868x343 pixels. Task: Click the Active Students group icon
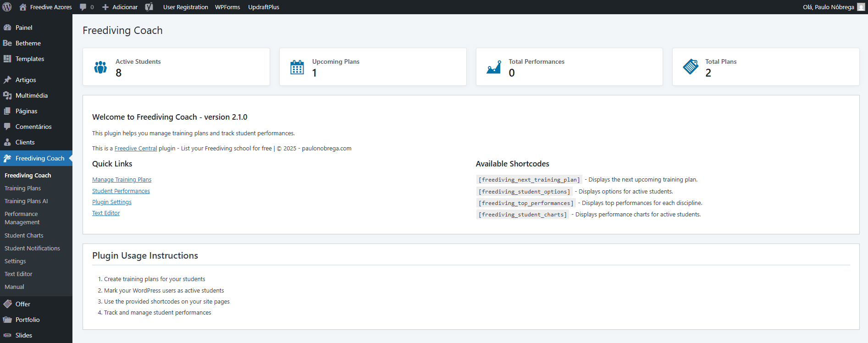[100, 67]
